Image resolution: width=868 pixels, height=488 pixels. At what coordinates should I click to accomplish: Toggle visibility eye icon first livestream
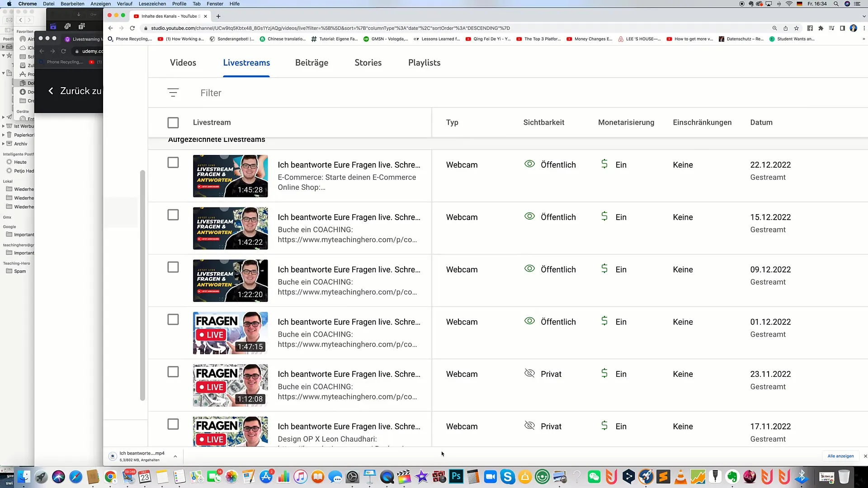[529, 164]
